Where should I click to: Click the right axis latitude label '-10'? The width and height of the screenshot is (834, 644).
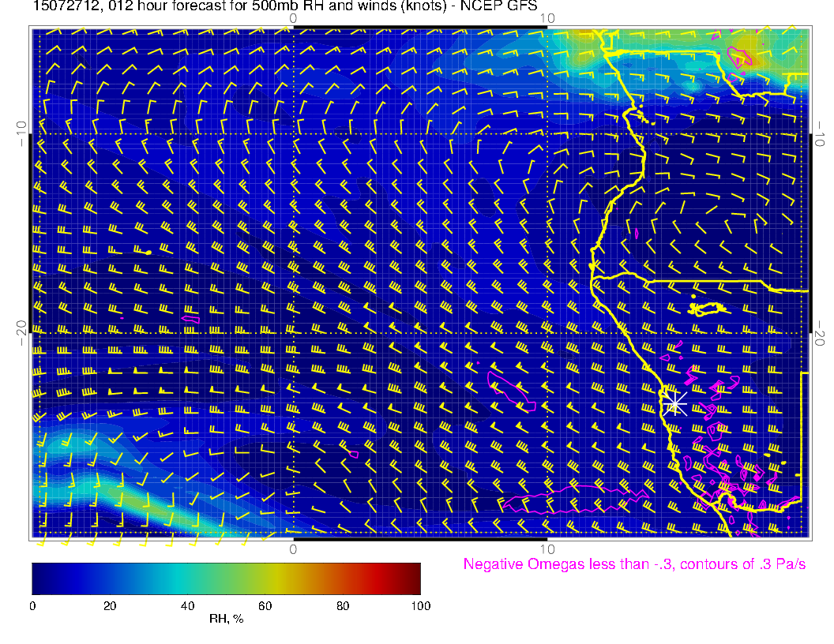[819, 134]
